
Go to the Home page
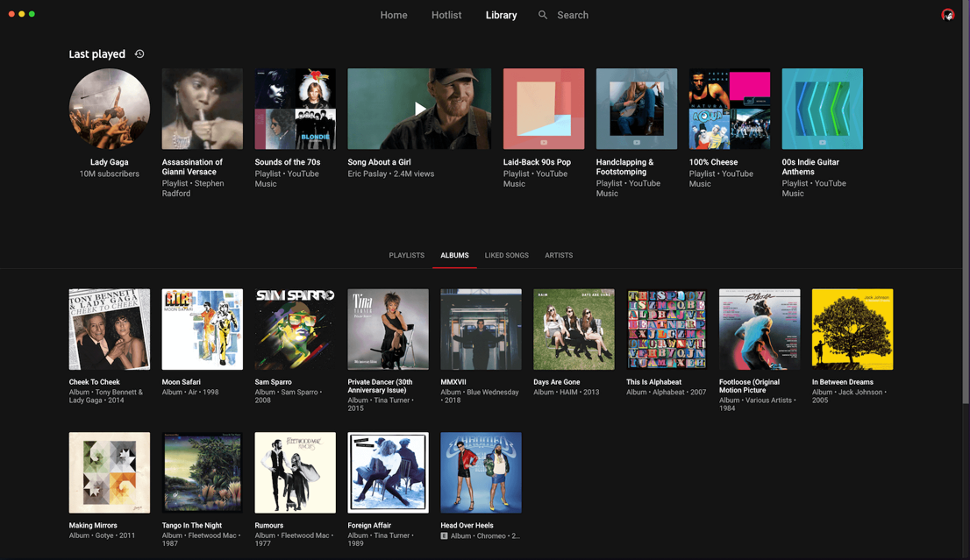(x=394, y=15)
